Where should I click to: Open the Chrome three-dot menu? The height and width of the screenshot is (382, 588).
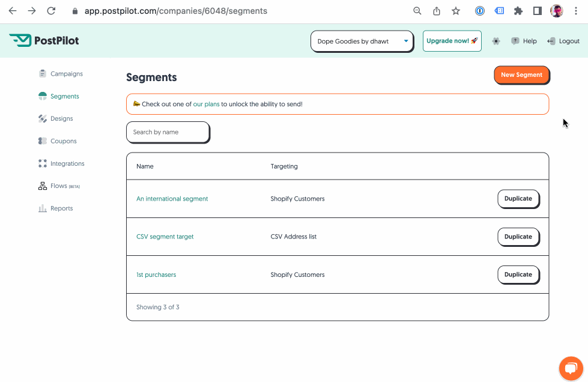coord(576,11)
